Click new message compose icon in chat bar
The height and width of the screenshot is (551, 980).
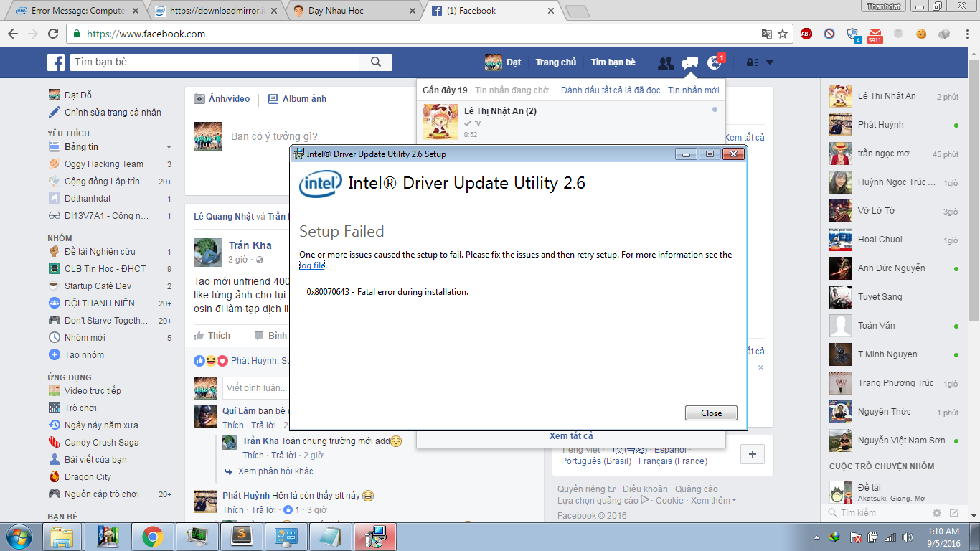[954, 513]
